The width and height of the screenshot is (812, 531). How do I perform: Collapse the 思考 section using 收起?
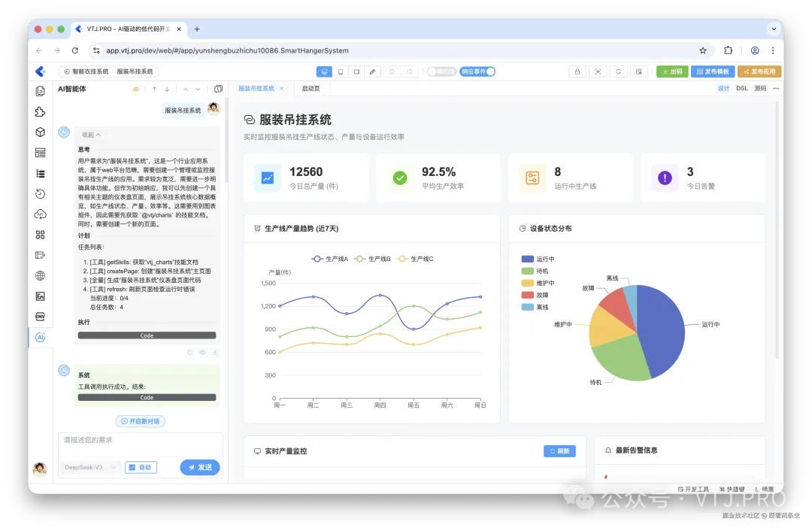[92, 134]
